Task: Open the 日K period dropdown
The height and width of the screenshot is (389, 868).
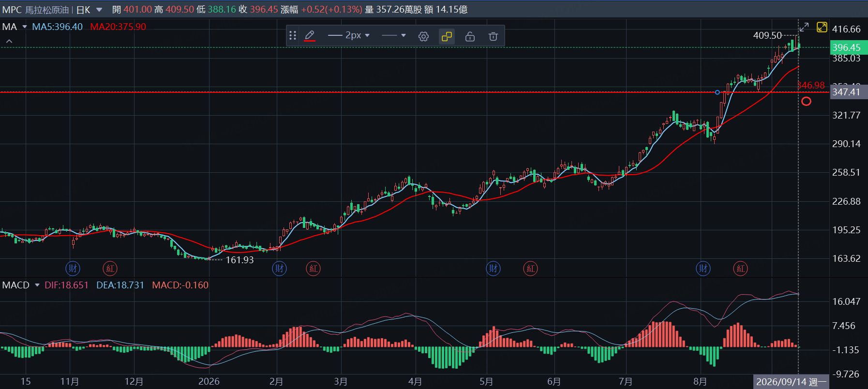Action: (90, 10)
